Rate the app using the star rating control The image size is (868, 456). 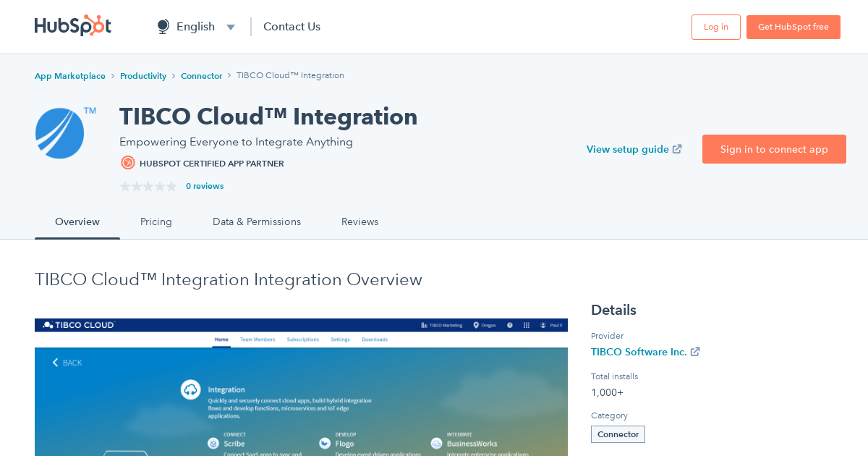click(148, 186)
